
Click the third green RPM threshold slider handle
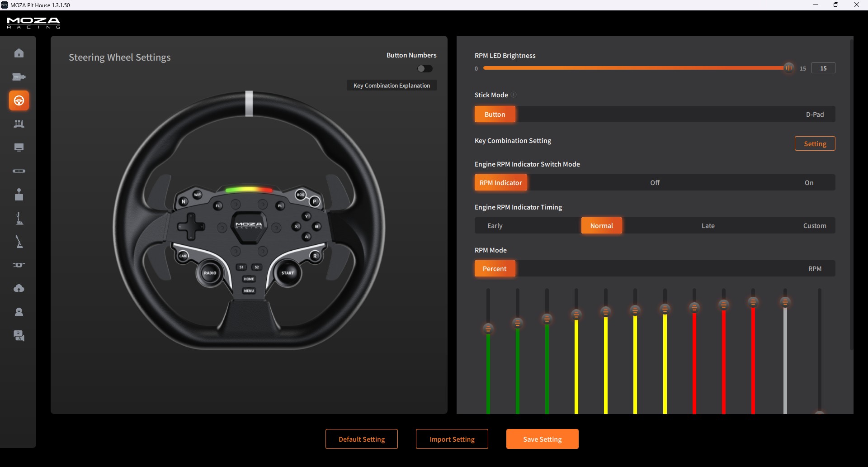[x=547, y=319]
